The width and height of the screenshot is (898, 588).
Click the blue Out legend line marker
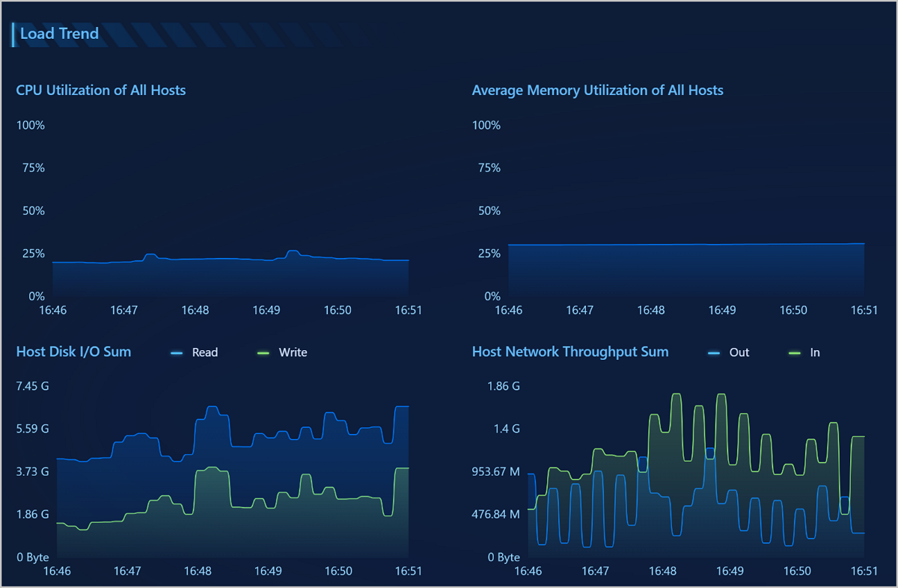tap(714, 352)
